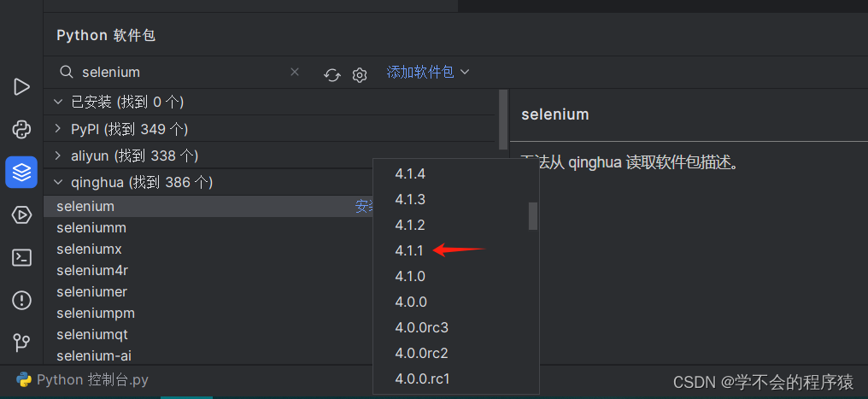Reload the package repositories
This screenshot has width=868, height=399.
pyautogui.click(x=331, y=74)
